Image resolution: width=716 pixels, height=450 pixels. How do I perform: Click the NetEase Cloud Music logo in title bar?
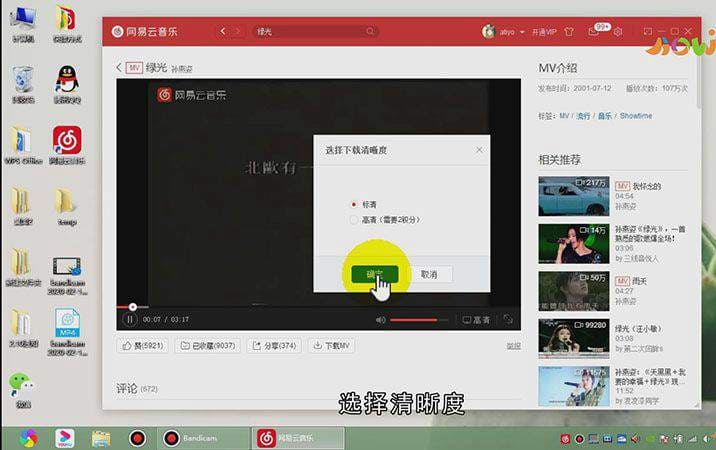pyautogui.click(x=144, y=32)
